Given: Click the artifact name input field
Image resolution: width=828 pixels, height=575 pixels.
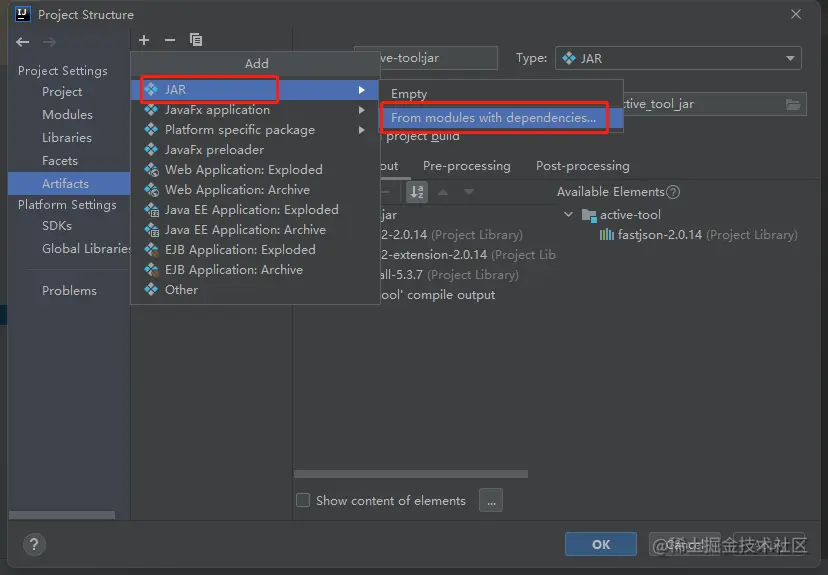Looking at the screenshot, I should (438, 58).
